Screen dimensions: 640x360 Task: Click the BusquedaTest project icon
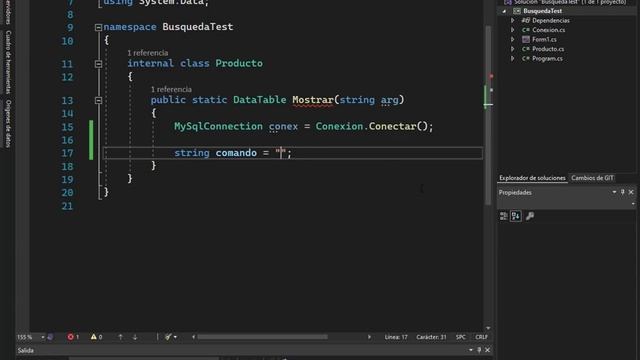pos(517,11)
